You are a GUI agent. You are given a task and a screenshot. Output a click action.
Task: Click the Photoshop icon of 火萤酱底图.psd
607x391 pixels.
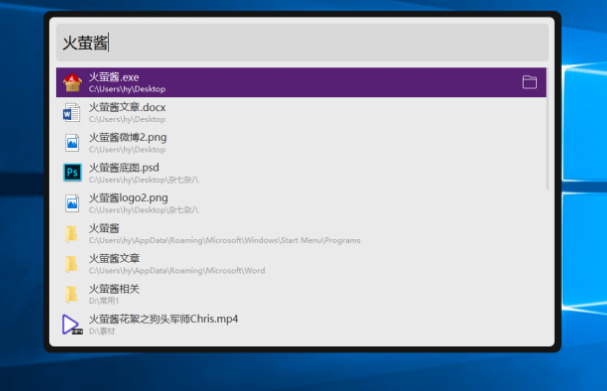72,173
